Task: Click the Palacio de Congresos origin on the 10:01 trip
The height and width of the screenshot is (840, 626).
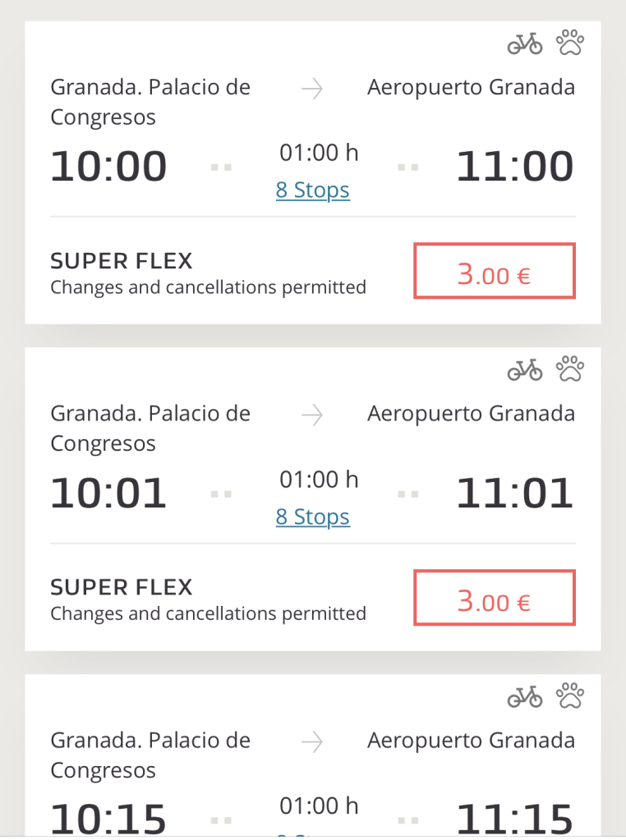Action: [150, 428]
